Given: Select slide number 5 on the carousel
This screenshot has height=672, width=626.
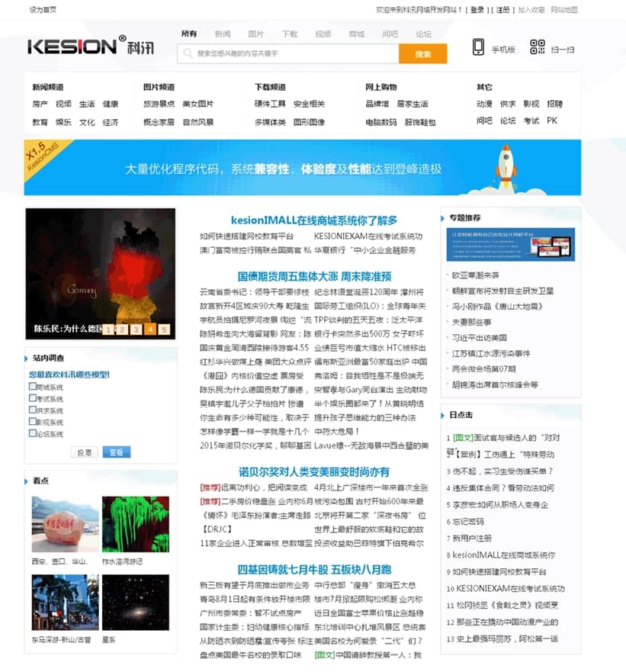Looking at the screenshot, I should click(164, 330).
